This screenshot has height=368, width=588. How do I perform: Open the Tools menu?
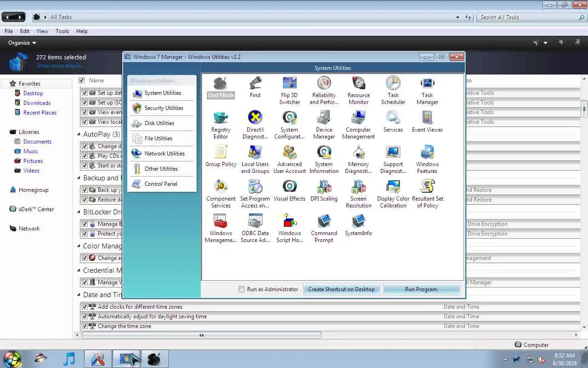[x=62, y=31]
